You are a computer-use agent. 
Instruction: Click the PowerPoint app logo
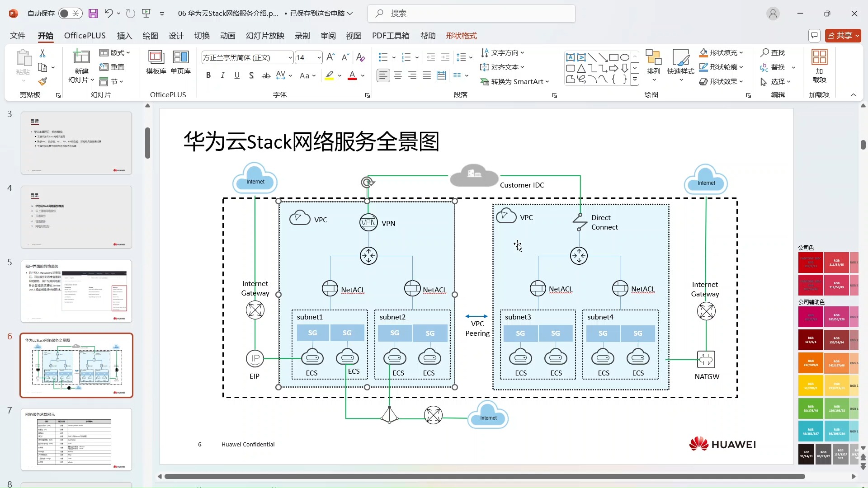coord(13,14)
